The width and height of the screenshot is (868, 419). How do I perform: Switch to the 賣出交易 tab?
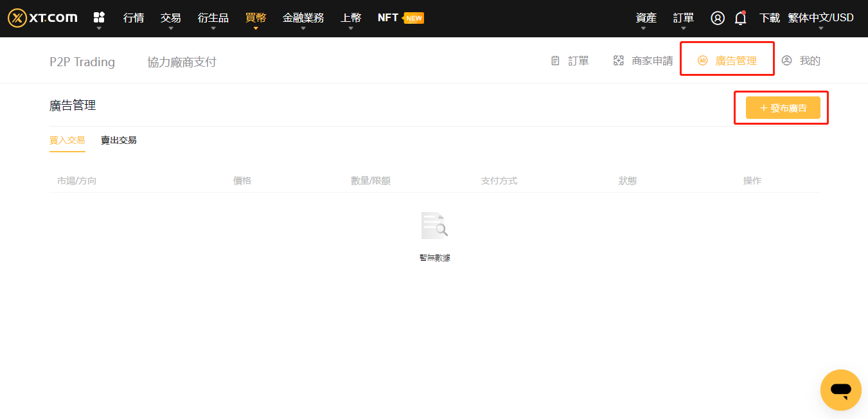click(119, 140)
